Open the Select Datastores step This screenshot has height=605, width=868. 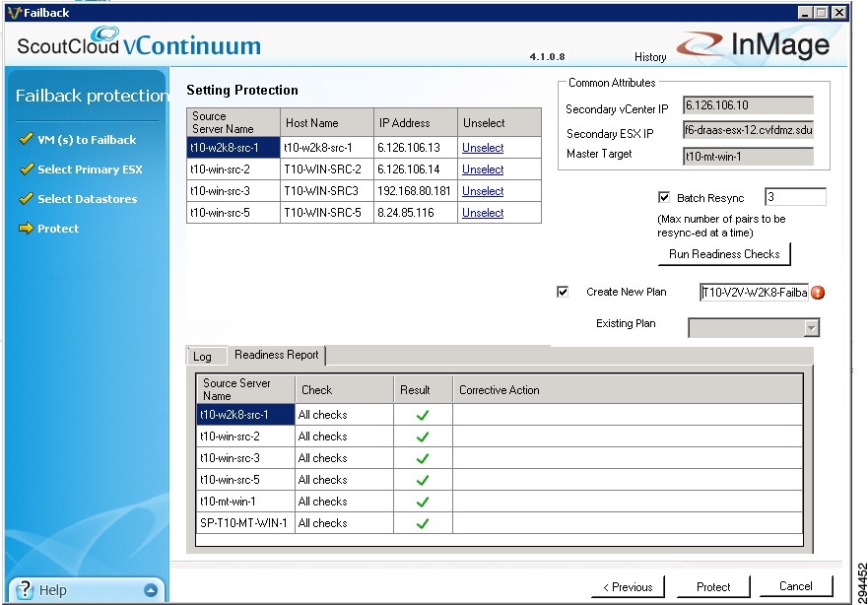pyautogui.click(x=88, y=199)
